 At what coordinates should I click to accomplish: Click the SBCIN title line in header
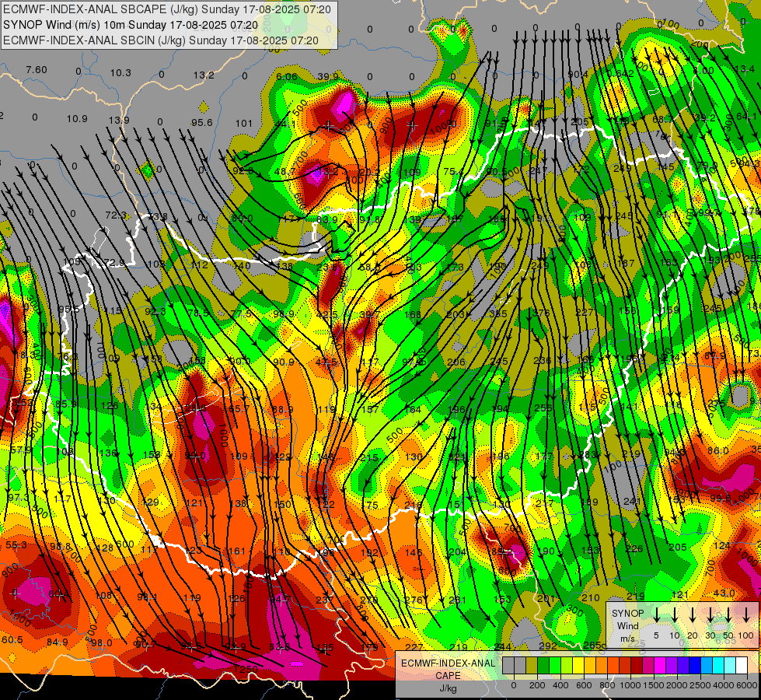[161, 40]
